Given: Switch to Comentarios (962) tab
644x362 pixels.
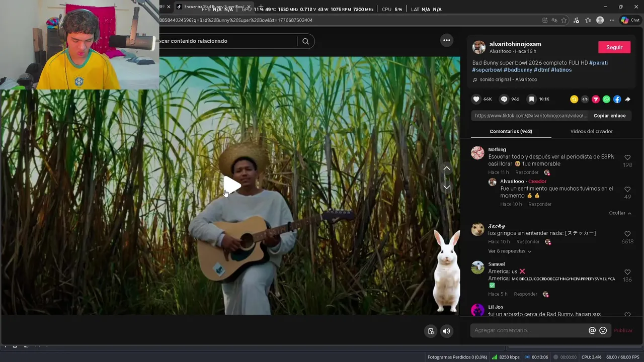Looking at the screenshot, I should (511, 131).
